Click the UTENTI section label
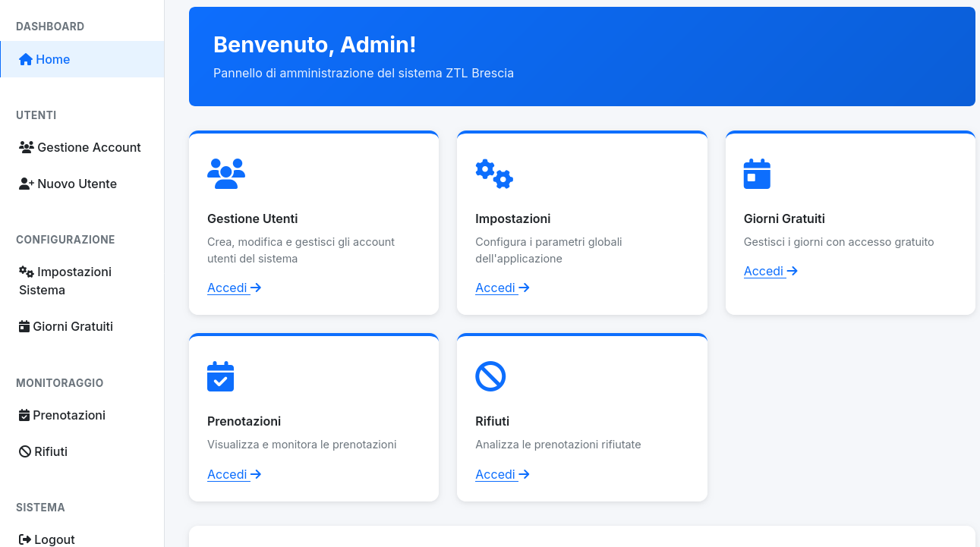Image resolution: width=980 pixels, height=547 pixels. pyautogui.click(x=36, y=115)
